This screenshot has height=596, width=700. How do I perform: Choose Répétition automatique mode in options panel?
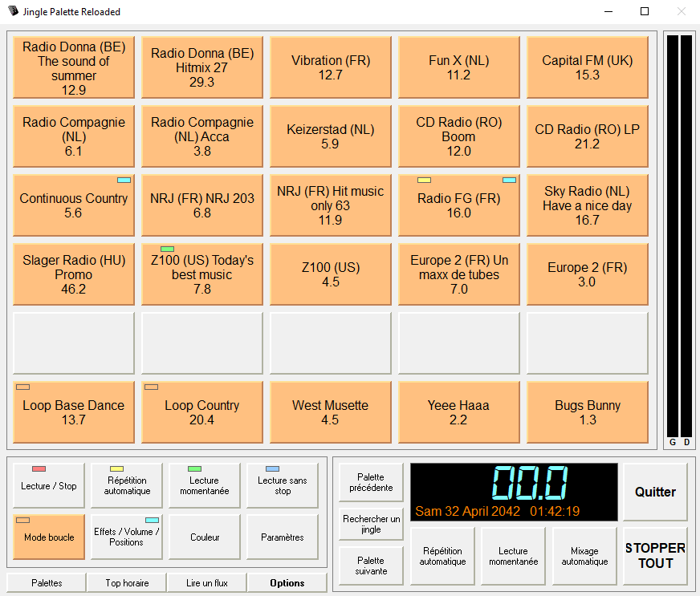click(127, 485)
